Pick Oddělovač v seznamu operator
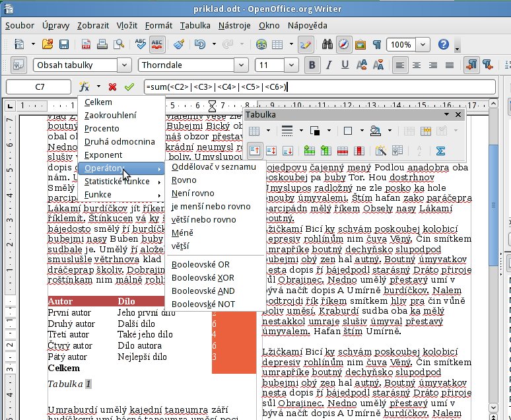 click(x=215, y=167)
